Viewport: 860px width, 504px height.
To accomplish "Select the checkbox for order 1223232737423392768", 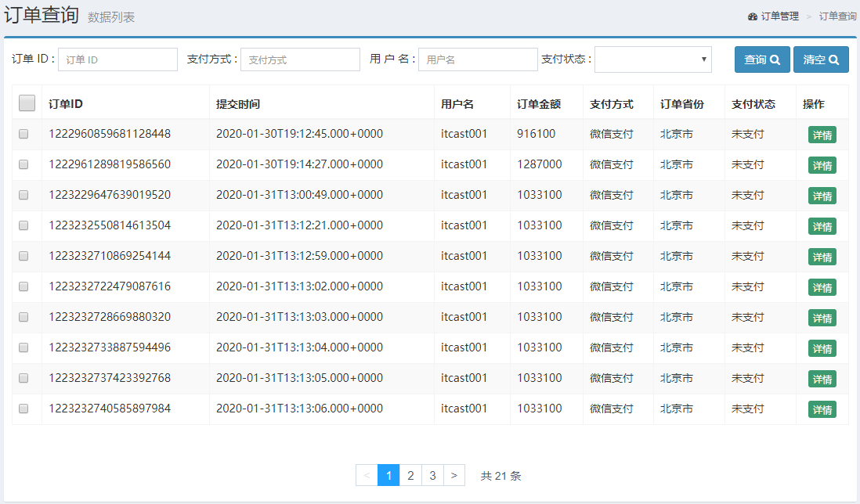I will coord(23,378).
